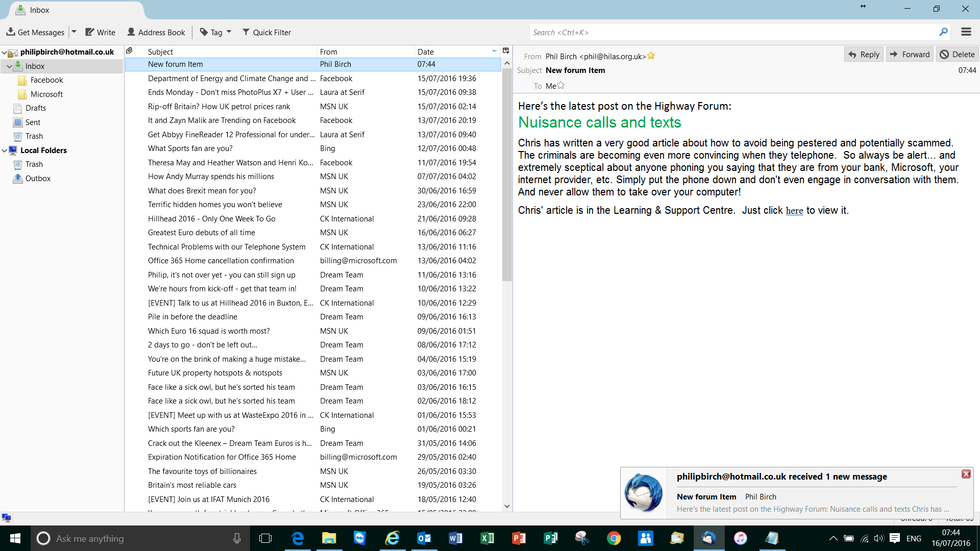980x551 pixels.
Task: Select 'How Andy Murray spends his millions' message
Action: (313, 177)
